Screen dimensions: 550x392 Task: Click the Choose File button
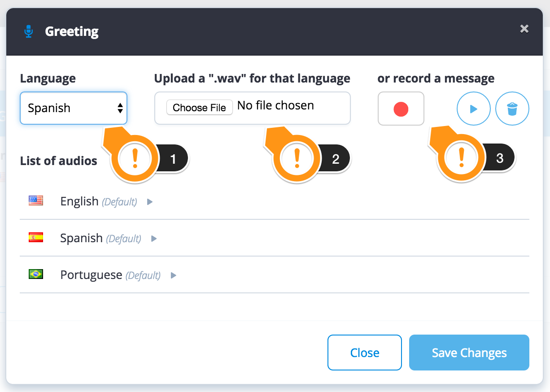point(199,108)
